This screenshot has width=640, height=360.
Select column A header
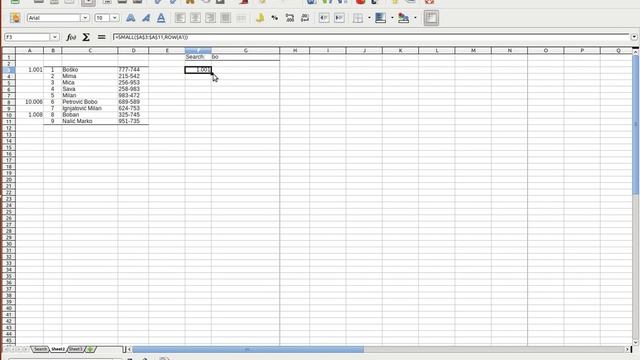tap(29, 51)
